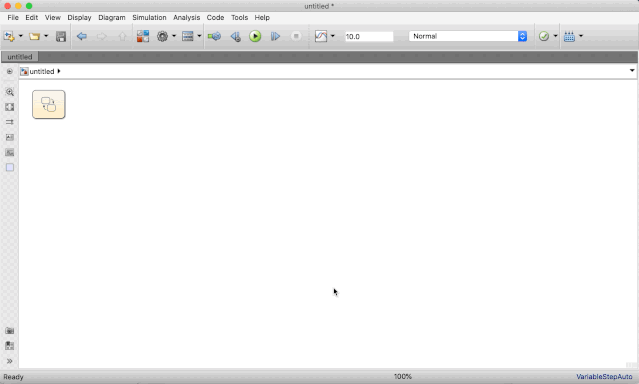This screenshot has height=384, width=639.
Task: Expand the Model Advisor dropdown arrow
Action: (x=555, y=36)
